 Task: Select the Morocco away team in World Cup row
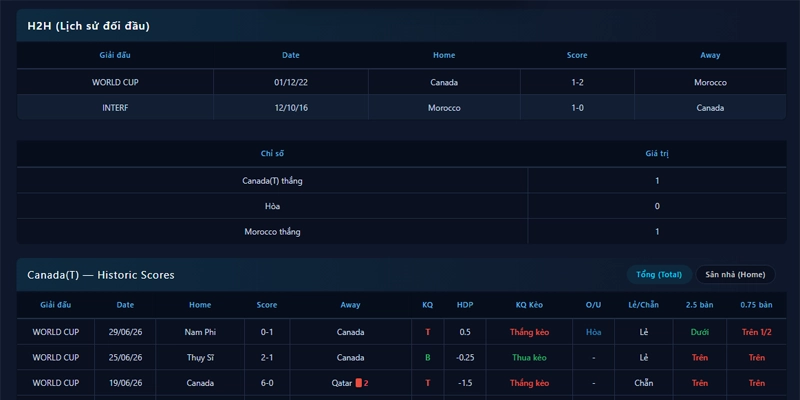coord(710,82)
